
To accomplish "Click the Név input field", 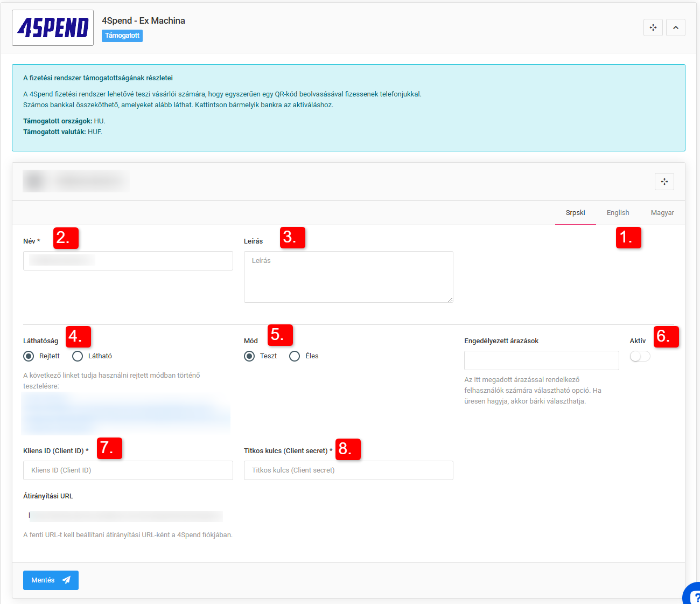I will [x=128, y=261].
